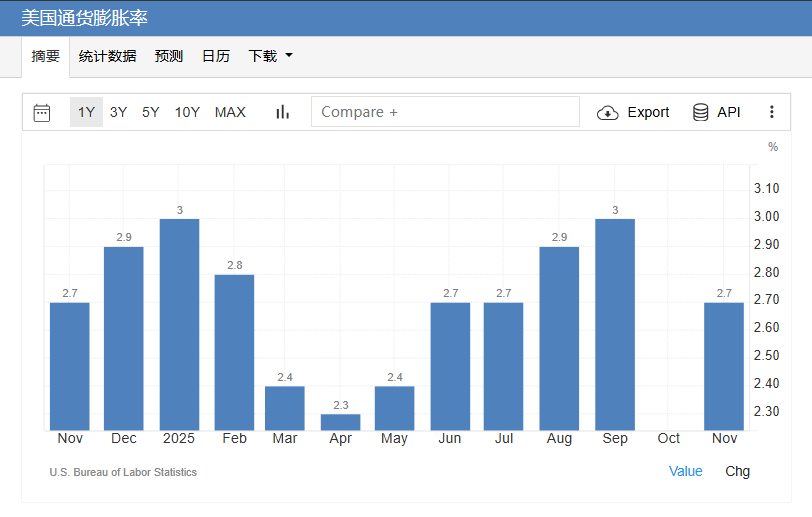Open the 摘要 tab
Image resolution: width=812 pixels, height=517 pixels.
point(46,56)
